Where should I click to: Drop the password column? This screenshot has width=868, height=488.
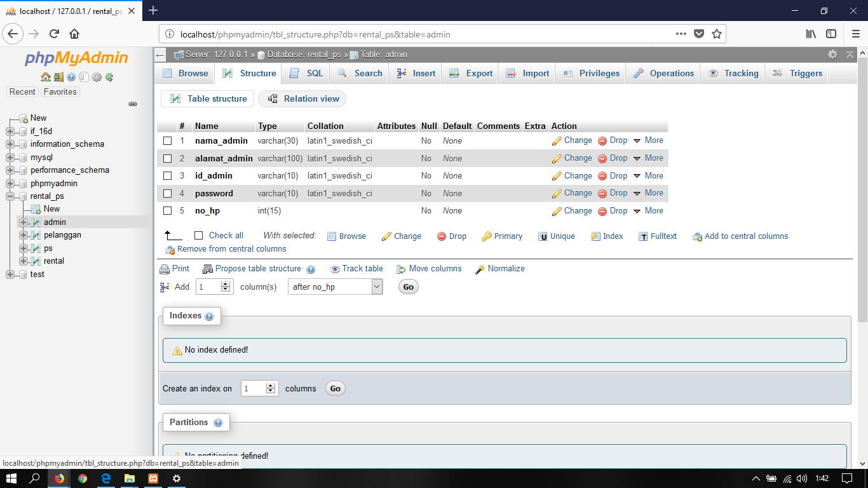(x=617, y=193)
